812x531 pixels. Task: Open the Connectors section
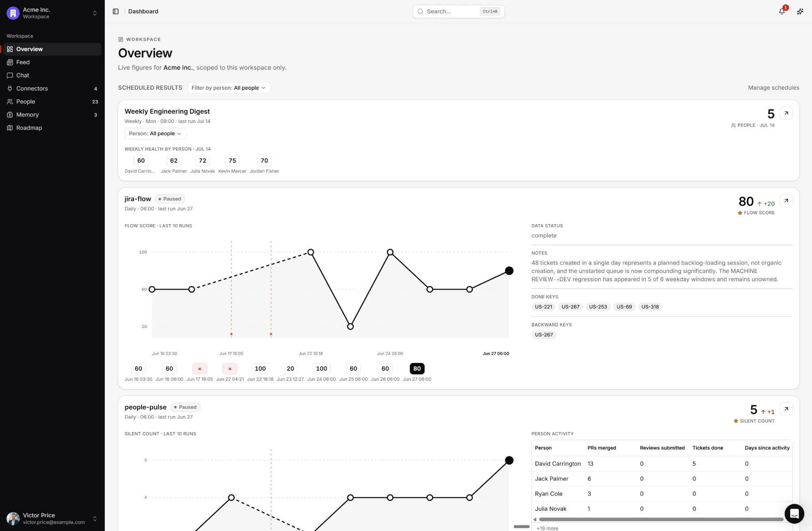tap(52, 88)
